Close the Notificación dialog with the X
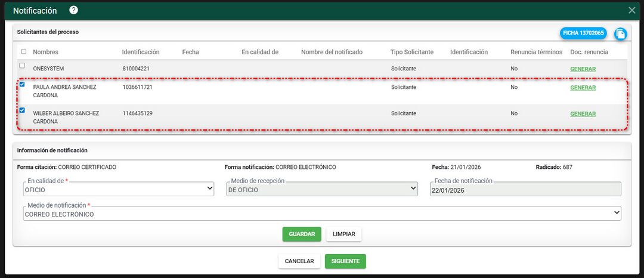The image size is (644, 278). (632, 10)
